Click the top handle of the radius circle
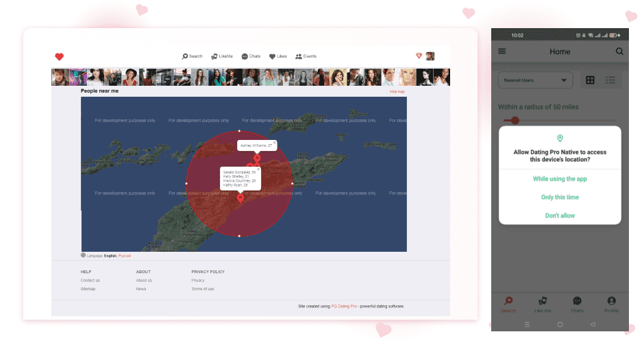Viewport: 644px width, 343px height. 240,131
